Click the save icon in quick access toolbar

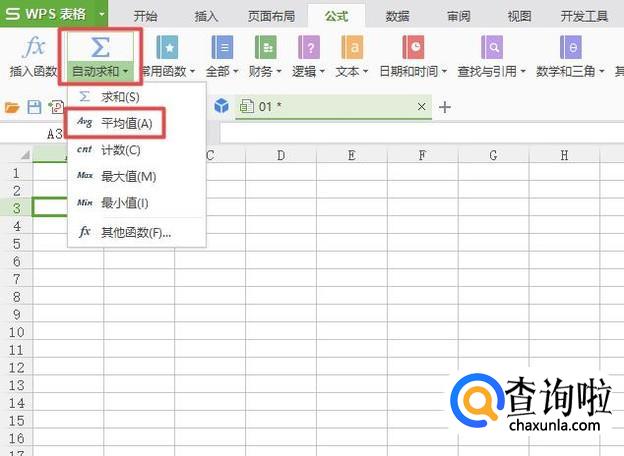coord(34,107)
